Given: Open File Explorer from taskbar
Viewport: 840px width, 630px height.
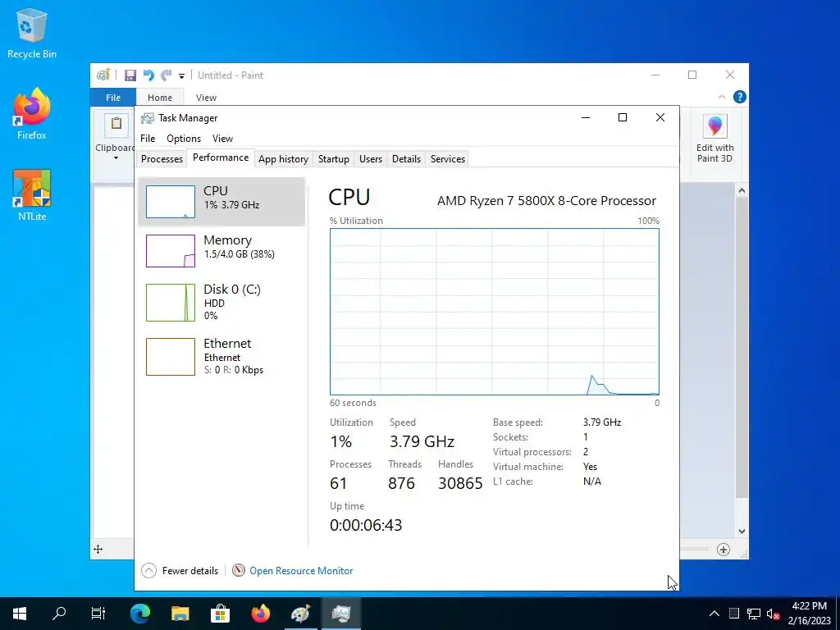Looking at the screenshot, I should point(180,614).
